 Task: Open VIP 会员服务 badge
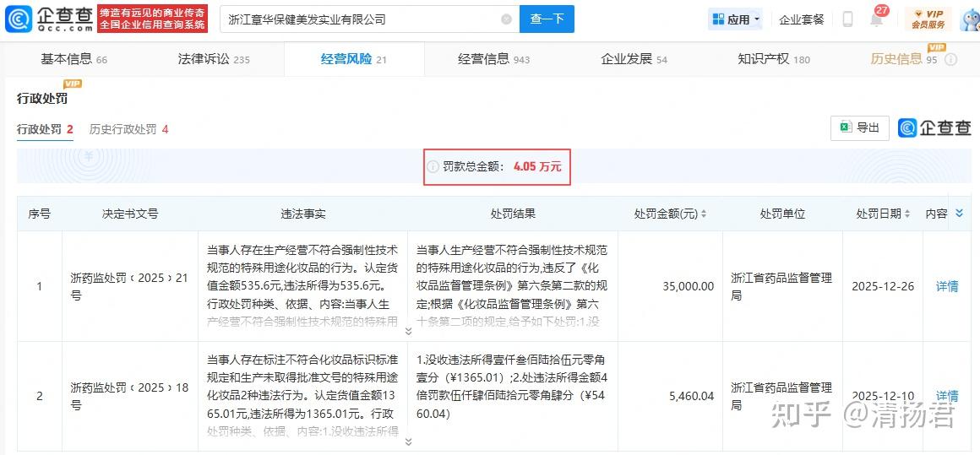(x=928, y=19)
